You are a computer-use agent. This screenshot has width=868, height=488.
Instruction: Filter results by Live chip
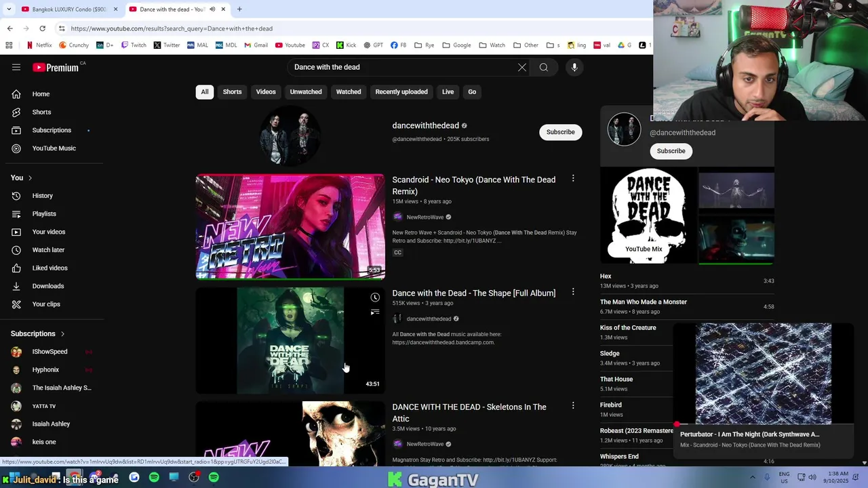pos(448,91)
